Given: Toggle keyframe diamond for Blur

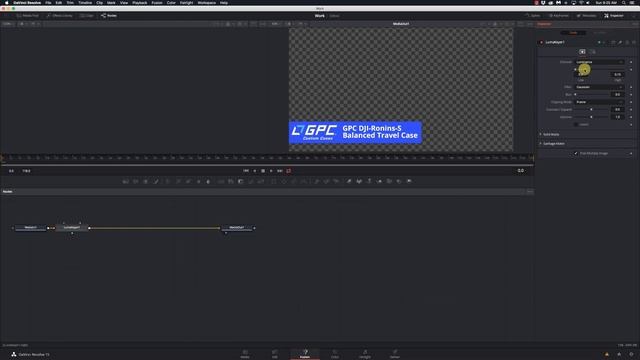Looking at the screenshot, I should click(631, 94).
